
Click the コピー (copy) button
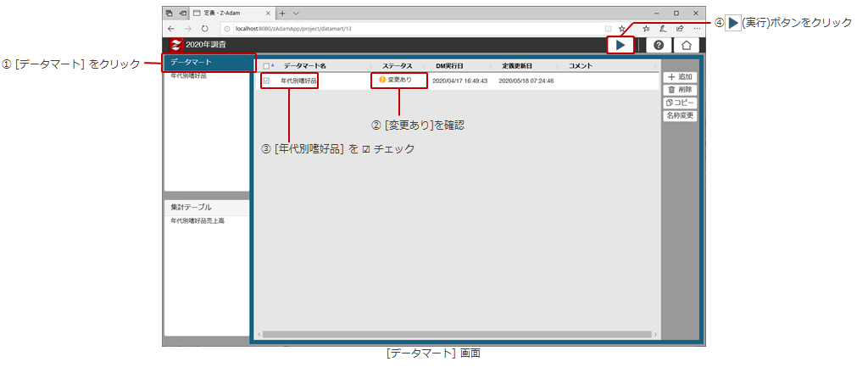[x=680, y=103]
